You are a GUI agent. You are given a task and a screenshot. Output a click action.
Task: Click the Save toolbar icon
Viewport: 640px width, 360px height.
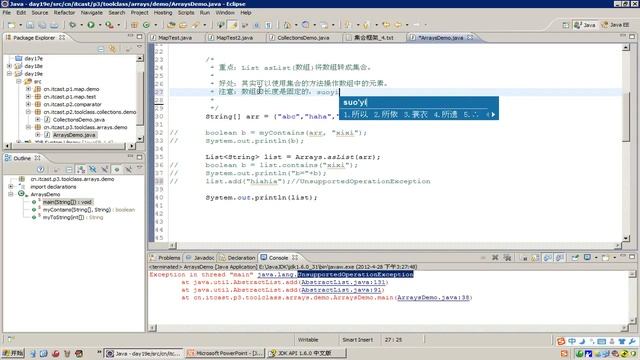30,25
